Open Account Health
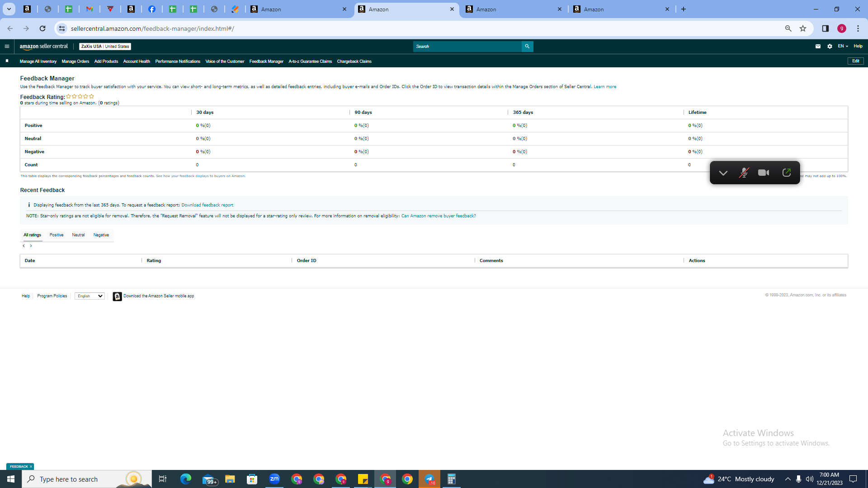 point(137,61)
